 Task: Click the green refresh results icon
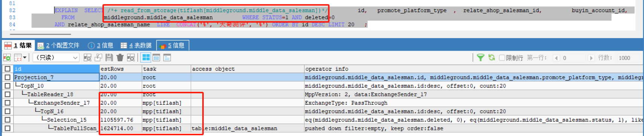click(491, 57)
